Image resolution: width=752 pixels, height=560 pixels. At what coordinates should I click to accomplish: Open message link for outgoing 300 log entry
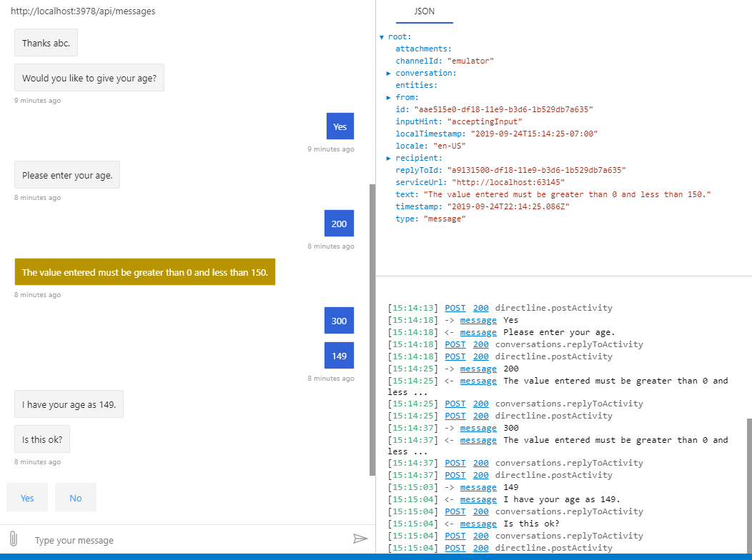point(478,428)
